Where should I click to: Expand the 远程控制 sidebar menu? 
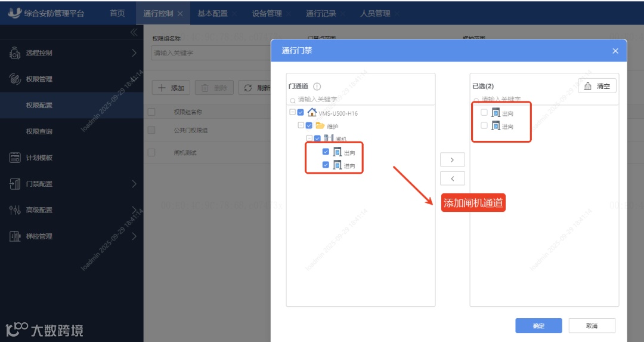[x=134, y=53]
